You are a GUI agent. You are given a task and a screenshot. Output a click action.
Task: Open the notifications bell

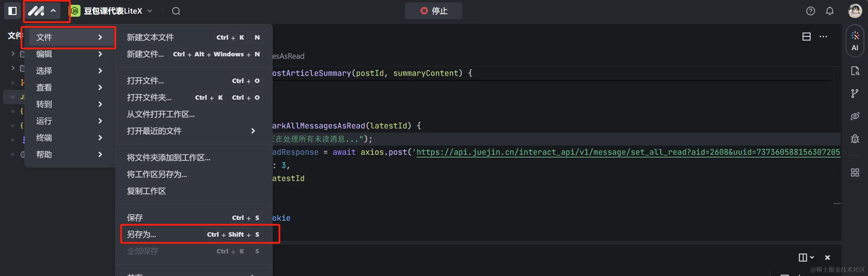pos(830,11)
